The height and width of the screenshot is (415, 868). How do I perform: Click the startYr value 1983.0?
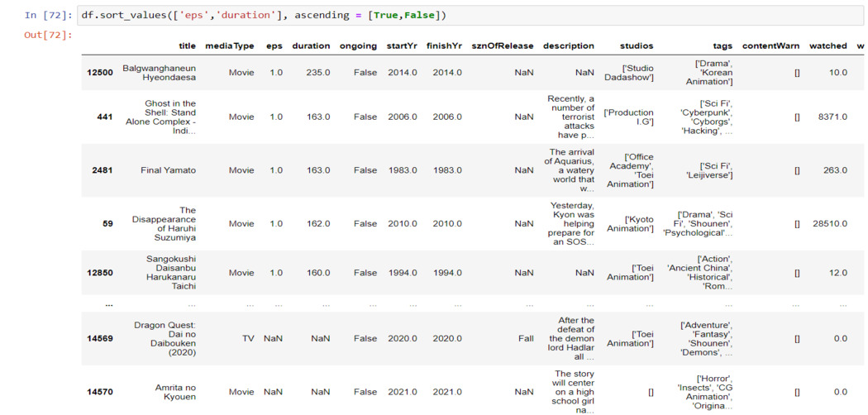[x=403, y=169]
